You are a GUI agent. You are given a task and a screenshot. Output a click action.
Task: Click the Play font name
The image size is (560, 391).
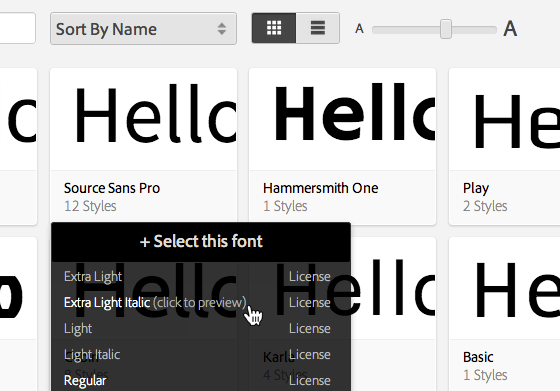[x=476, y=189]
